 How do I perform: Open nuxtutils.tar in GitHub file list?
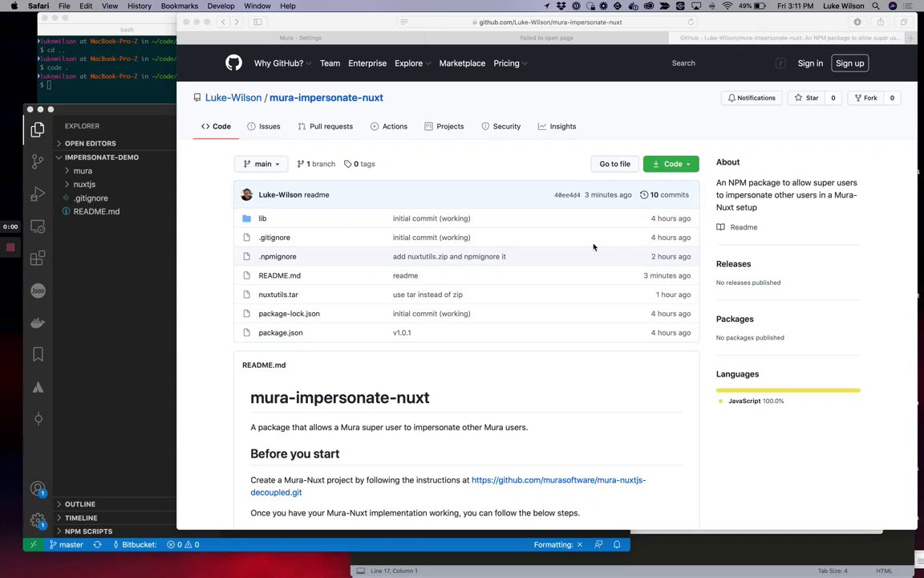[278, 295]
